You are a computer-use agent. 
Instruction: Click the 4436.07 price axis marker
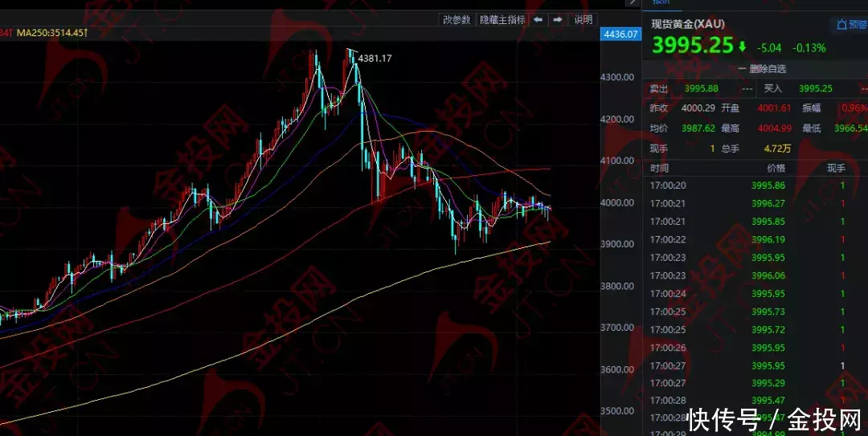click(x=620, y=35)
